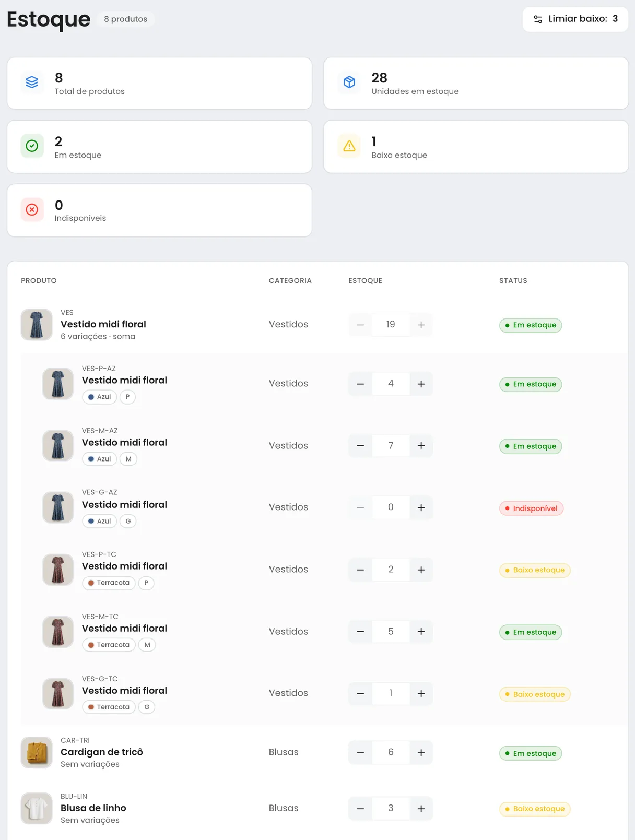Click the layers icon in Total de produtos card
This screenshot has width=635, height=840.
pos(32,82)
